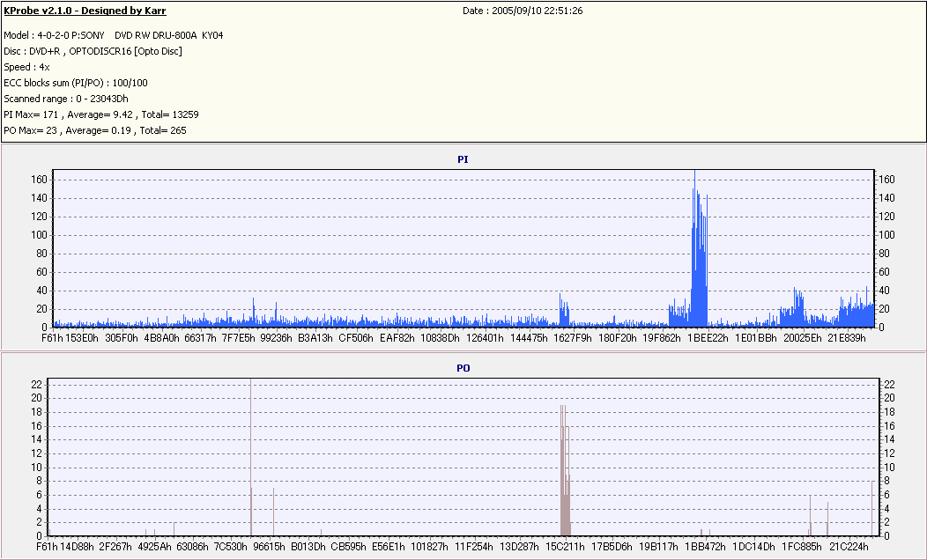The width and height of the screenshot is (927, 560).
Task: Select the 'PI Max= 171 , Average= 9.42 , Total= 13259' line
Action: pyautogui.click(x=101, y=114)
